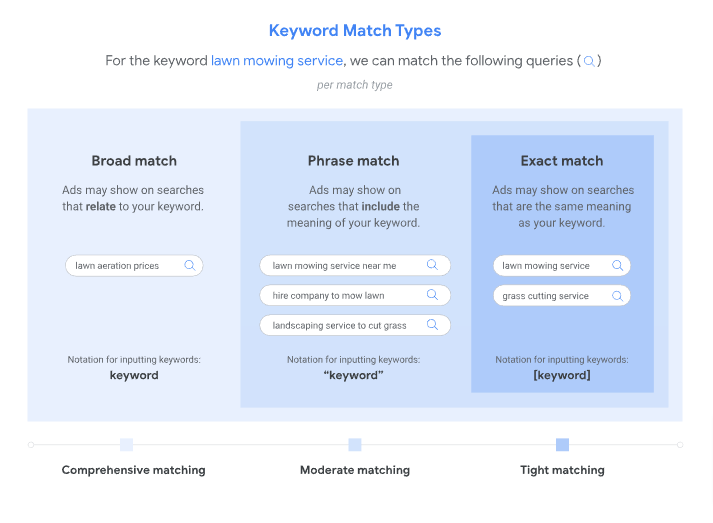This screenshot has height=523, width=713.
Task: Click the 'Phrase match' heading
Action: coord(353,161)
